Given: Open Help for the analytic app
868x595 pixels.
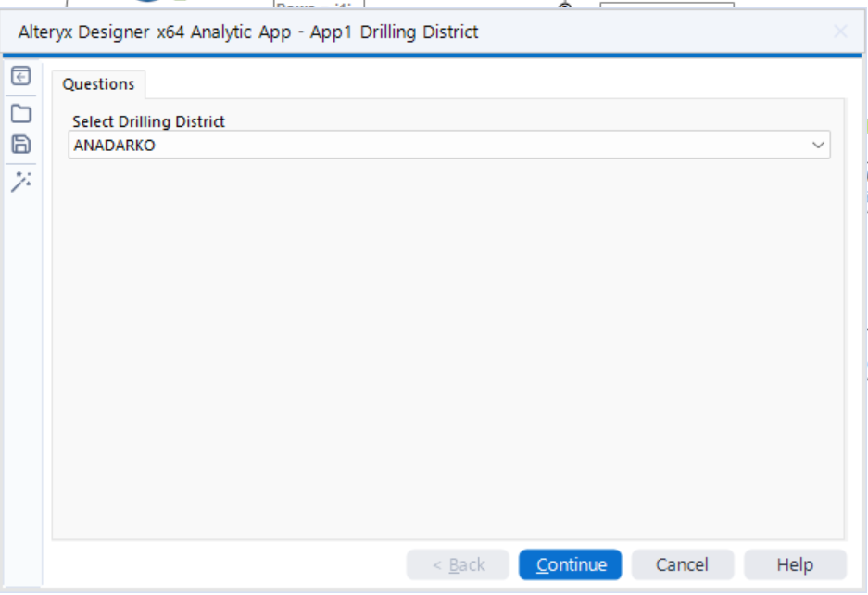Looking at the screenshot, I should (795, 564).
